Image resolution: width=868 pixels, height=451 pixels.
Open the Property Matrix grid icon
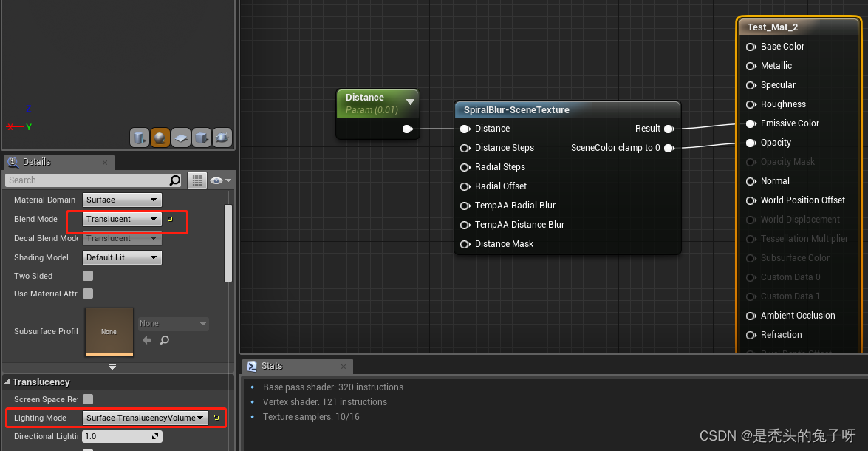tap(197, 180)
